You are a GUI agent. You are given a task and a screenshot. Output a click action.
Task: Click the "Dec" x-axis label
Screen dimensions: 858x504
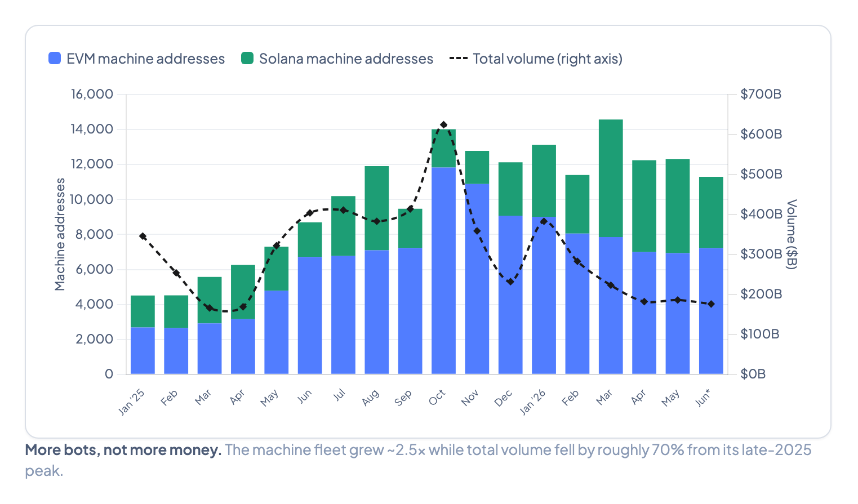click(504, 398)
